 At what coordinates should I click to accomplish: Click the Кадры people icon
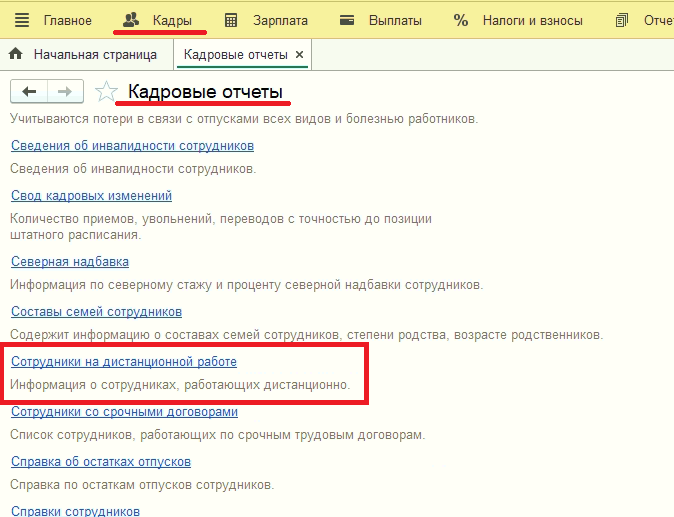[x=131, y=20]
